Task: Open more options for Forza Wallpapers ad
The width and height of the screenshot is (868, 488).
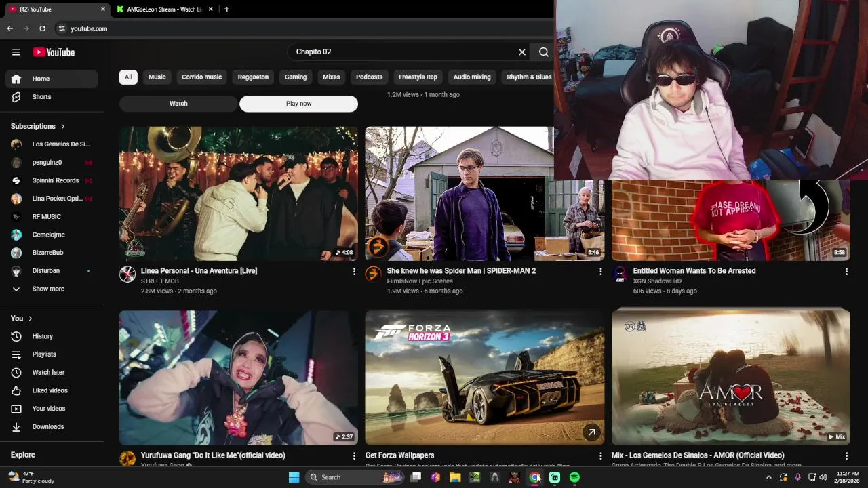Action: (x=600, y=456)
